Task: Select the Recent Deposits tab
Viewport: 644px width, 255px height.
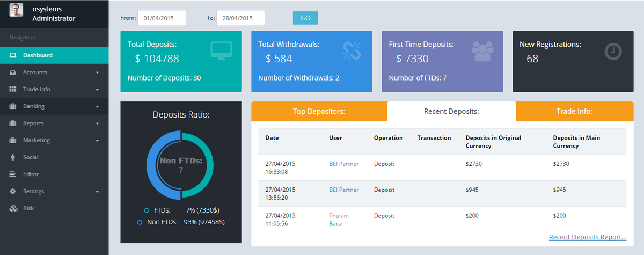Action: (x=451, y=112)
